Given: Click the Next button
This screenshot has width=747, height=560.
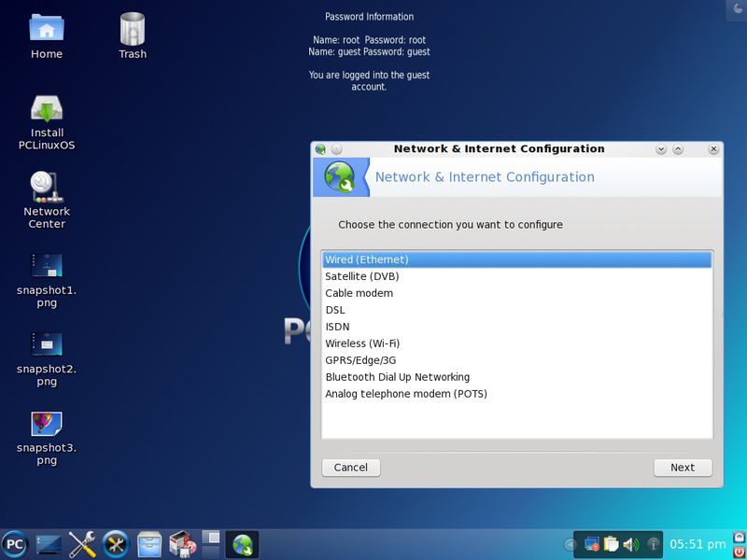Looking at the screenshot, I should click(683, 468).
